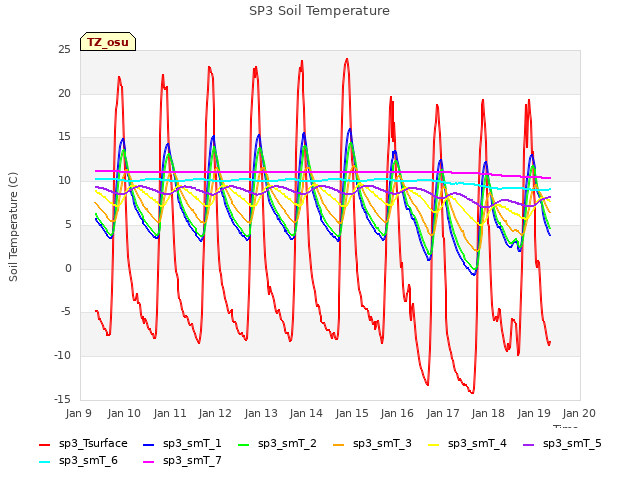This screenshot has width=640, height=480.
Task: Click the SP3 Soil Temperature chart title
Action: click(x=319, y=11)
